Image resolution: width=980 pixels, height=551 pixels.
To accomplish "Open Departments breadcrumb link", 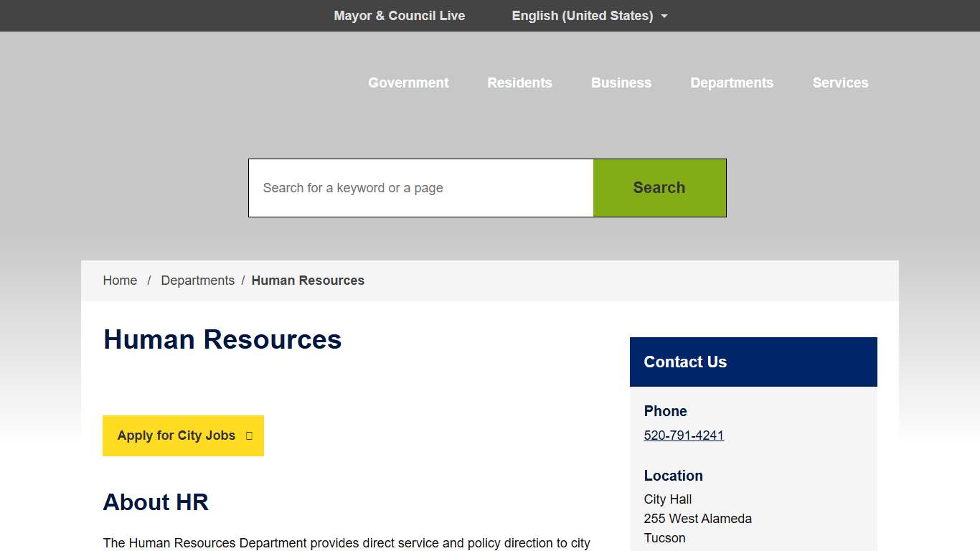I will [197, 280].
